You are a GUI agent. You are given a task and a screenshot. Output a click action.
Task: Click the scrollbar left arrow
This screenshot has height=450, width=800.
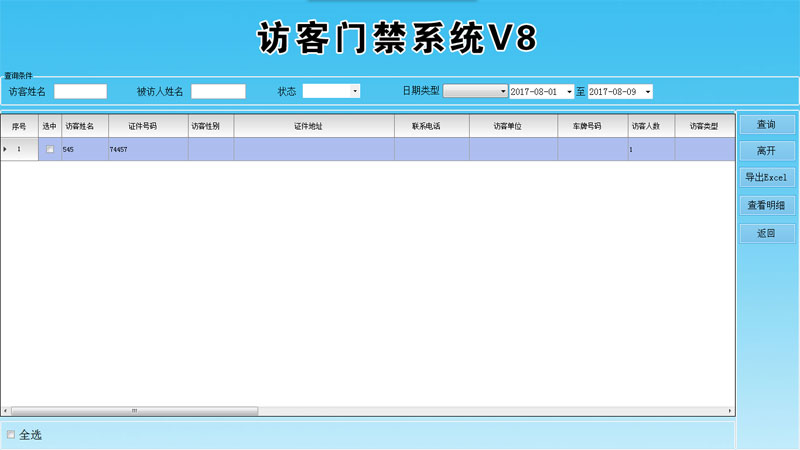pyautogui.click(x=6, y=411)
